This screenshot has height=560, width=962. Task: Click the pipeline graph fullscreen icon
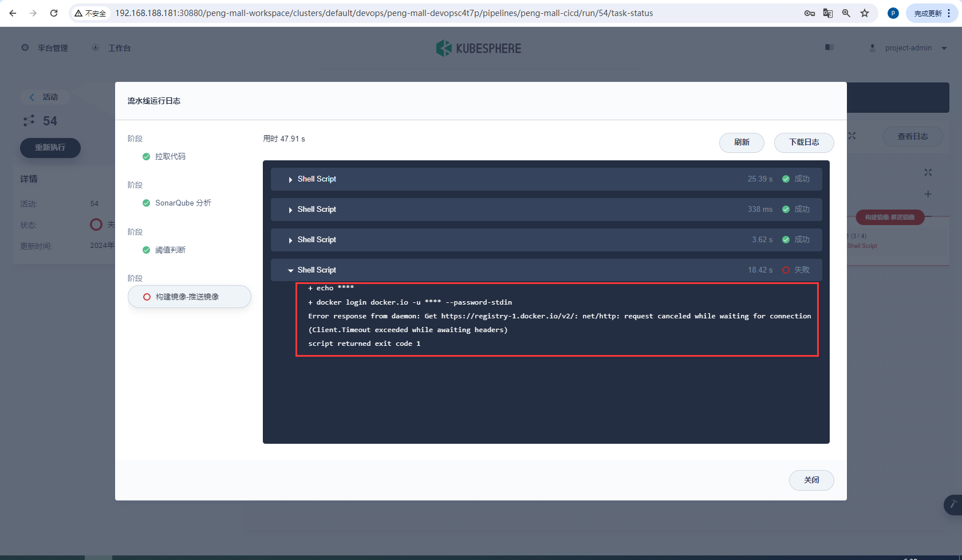point(928,172)
